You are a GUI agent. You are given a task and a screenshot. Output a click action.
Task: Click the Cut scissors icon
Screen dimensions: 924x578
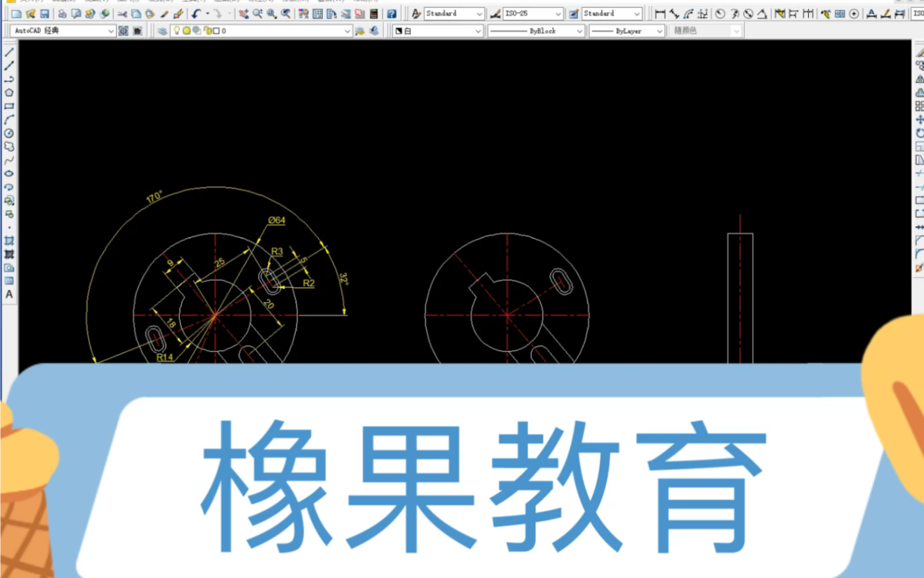tap(122, 13)
